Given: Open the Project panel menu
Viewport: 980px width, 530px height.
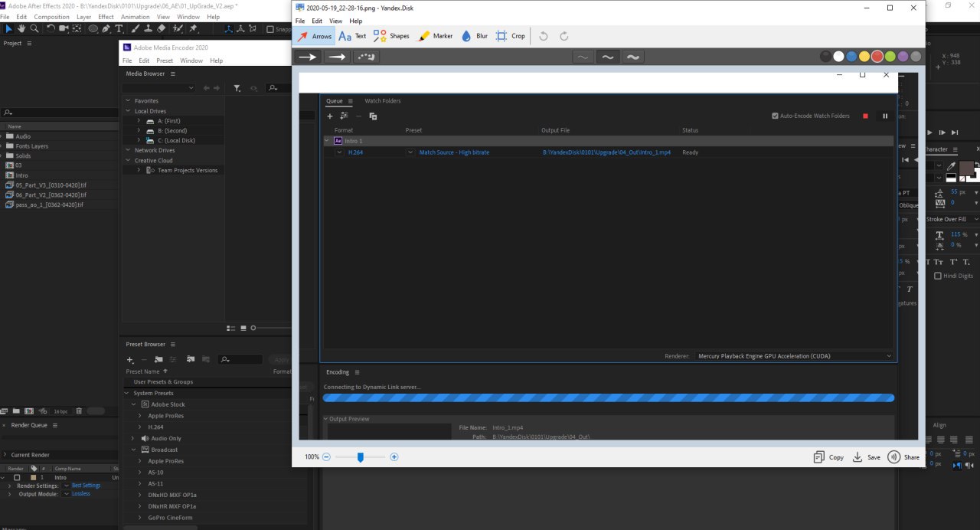Looking at the screenshot, I should [29, 44].
